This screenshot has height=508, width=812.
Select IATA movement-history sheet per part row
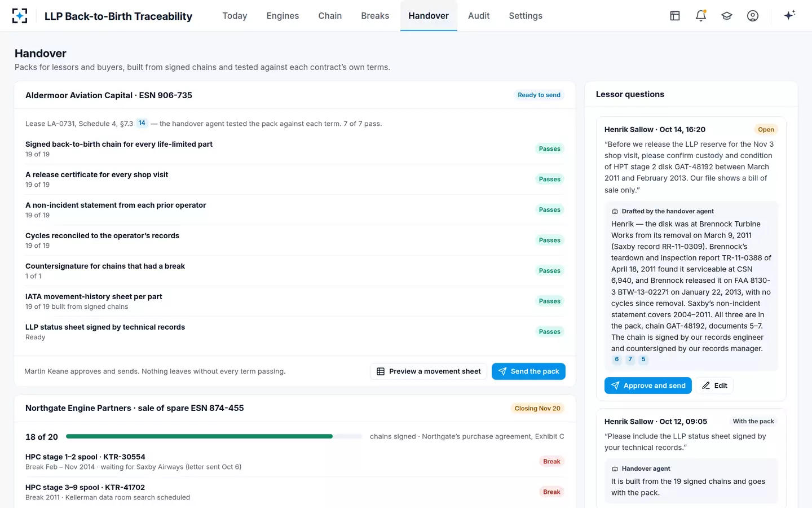coord(294,301)
